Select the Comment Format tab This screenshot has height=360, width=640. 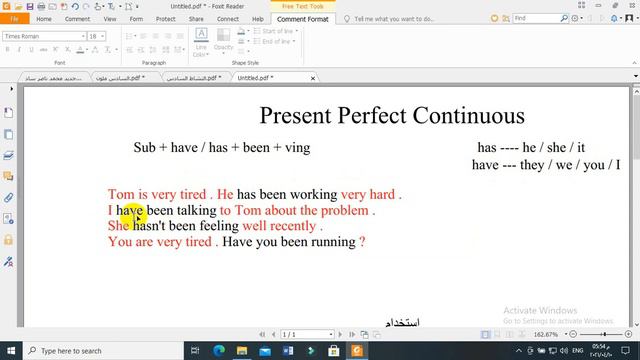pyautogui.click(x=302, y=19)
